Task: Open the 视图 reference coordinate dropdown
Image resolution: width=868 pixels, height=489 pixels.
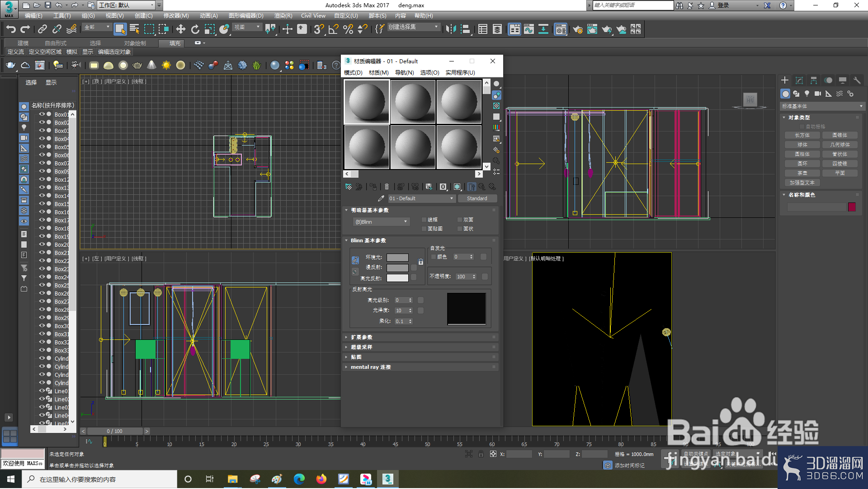Action: click(247, 27)
